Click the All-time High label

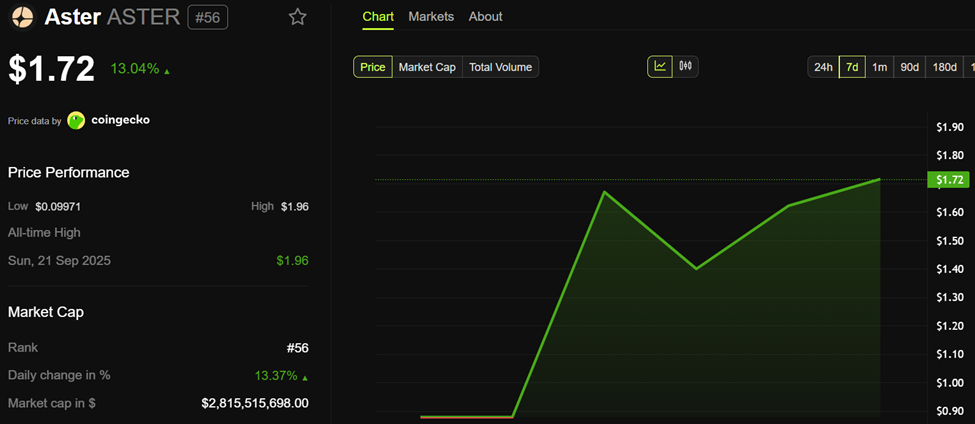click(44, 233)
